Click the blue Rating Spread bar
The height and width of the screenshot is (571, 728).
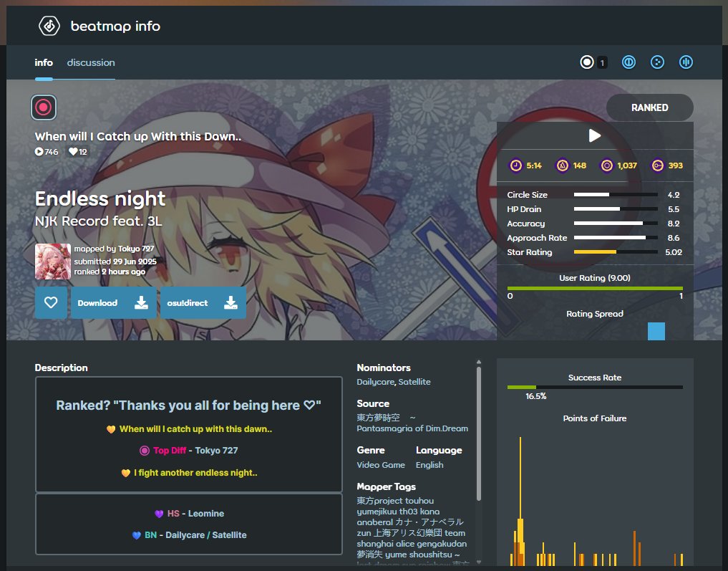click(x=656, y=331)
